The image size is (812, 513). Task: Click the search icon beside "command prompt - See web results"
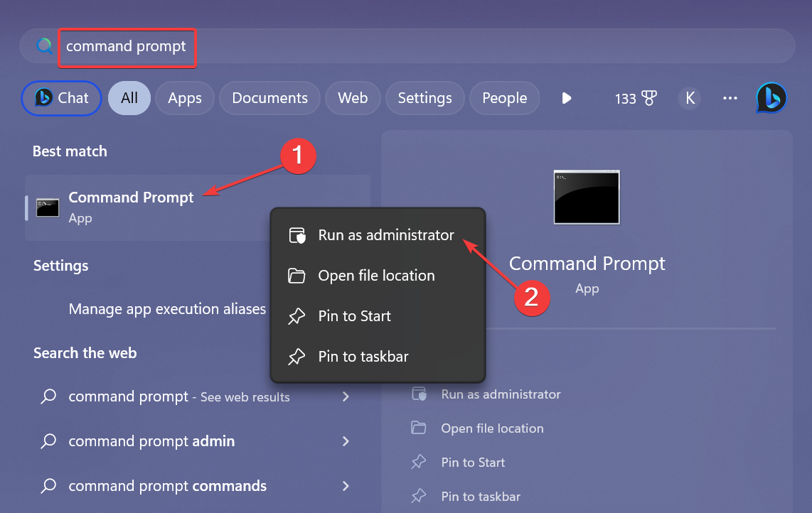(48, 396)
